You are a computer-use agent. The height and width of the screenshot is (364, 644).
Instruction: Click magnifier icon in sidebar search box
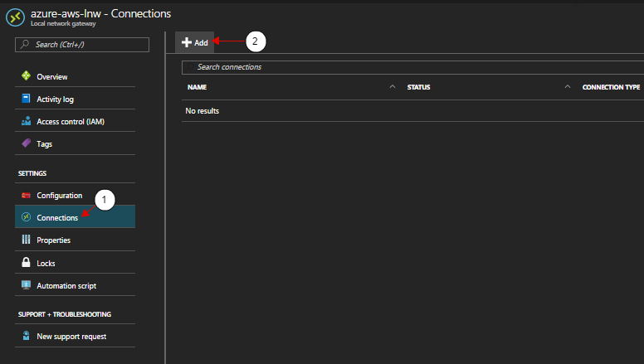click(x=25, y=44)
